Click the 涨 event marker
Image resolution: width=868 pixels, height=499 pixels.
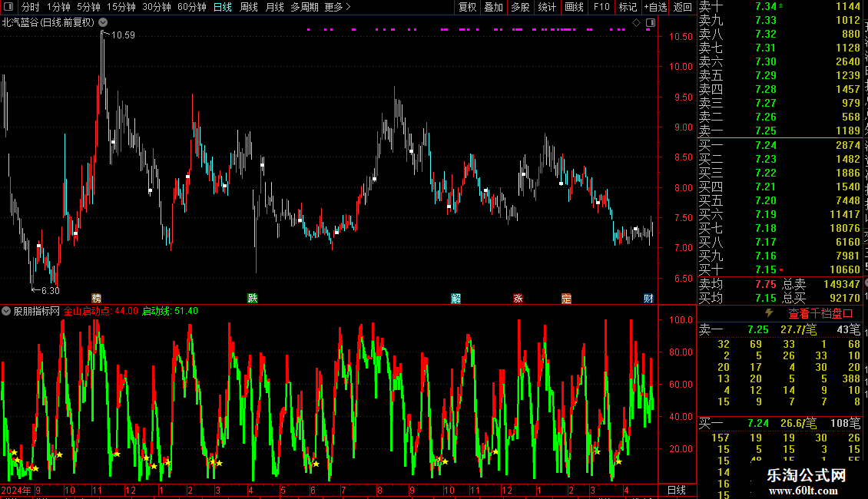518,299
